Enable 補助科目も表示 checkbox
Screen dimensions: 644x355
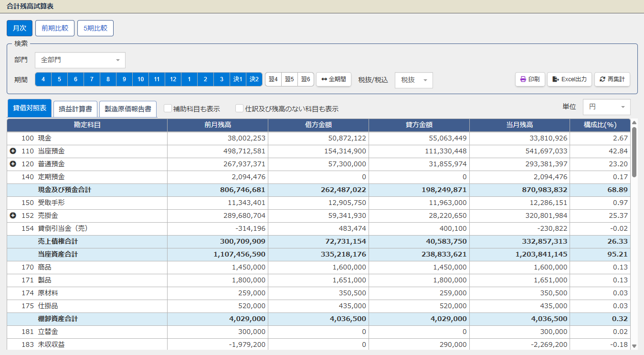(168, 108)
